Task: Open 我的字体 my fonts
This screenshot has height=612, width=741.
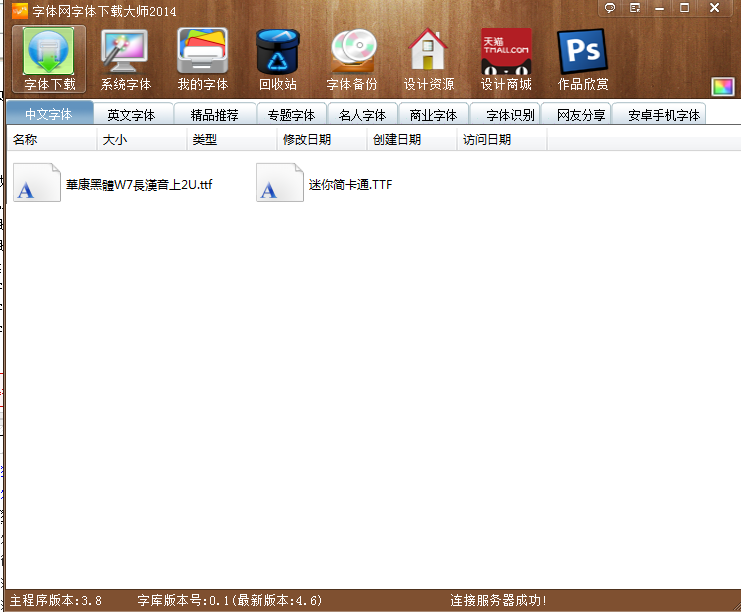Action: pos(202,59)
